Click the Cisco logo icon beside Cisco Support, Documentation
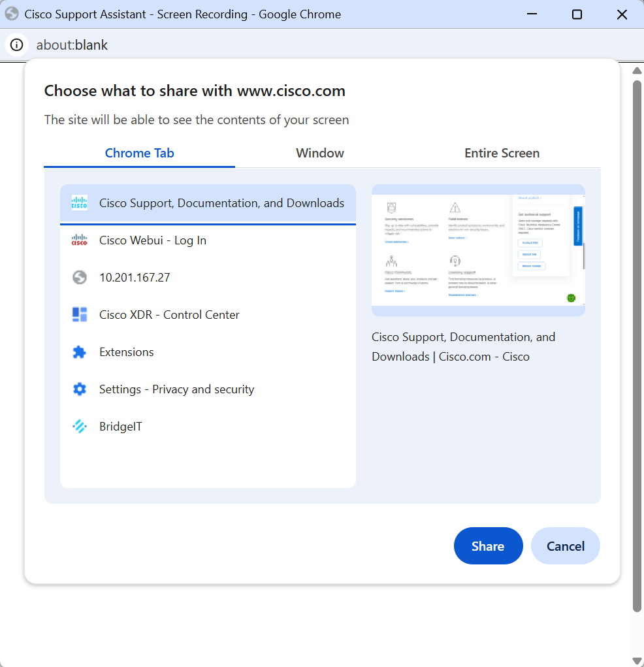 point(80,203)
